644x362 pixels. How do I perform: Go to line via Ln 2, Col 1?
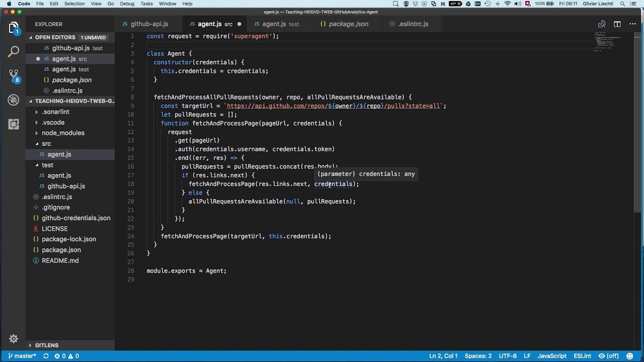(x=443, y=356)
